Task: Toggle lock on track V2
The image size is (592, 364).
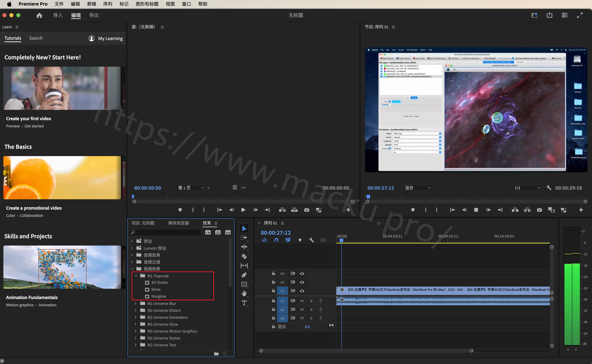Action: point(274,282)
